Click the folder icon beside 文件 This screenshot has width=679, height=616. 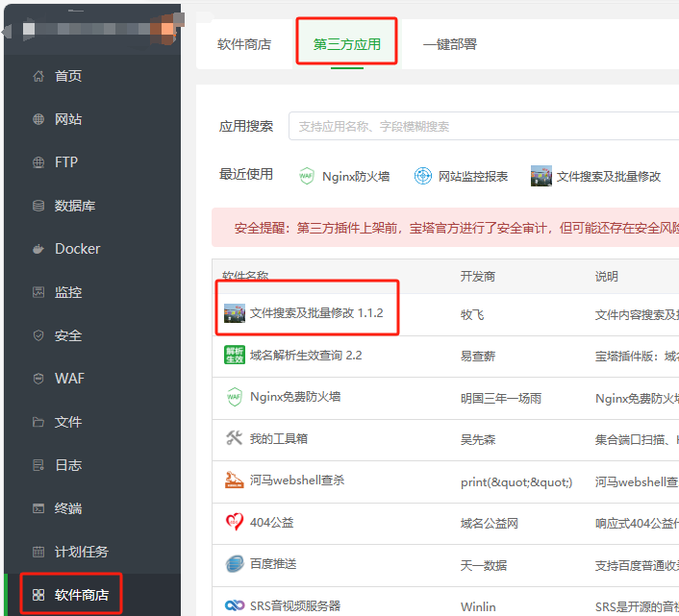pyautogui.click(x=38, y=422)
